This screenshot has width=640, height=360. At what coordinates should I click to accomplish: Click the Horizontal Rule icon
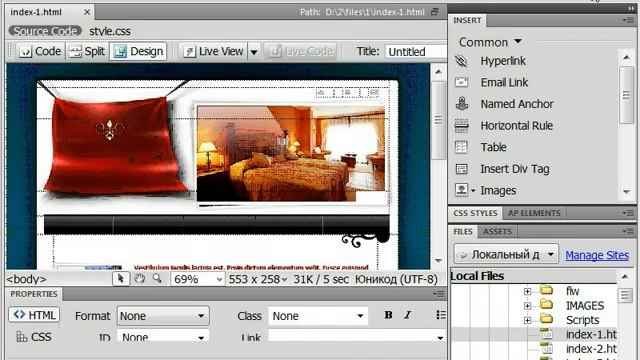(461, 126)
